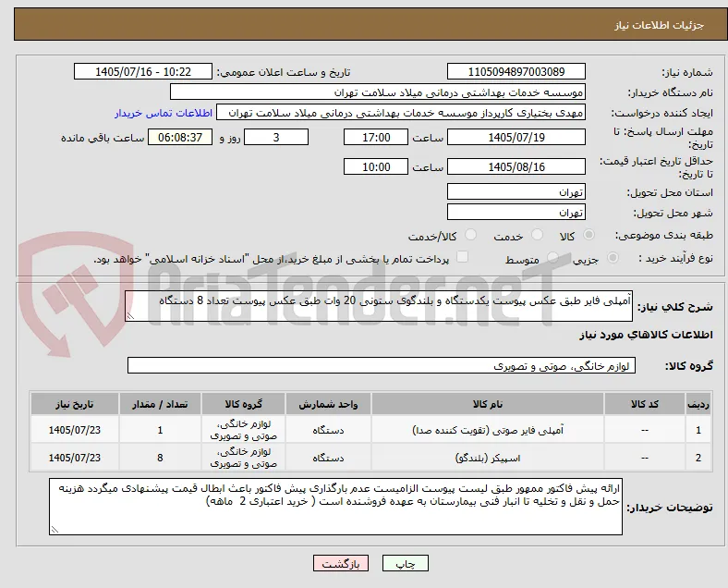Click row number 1 cell
The width and height of the screenshot is (728, 588).
coord(698,430)
